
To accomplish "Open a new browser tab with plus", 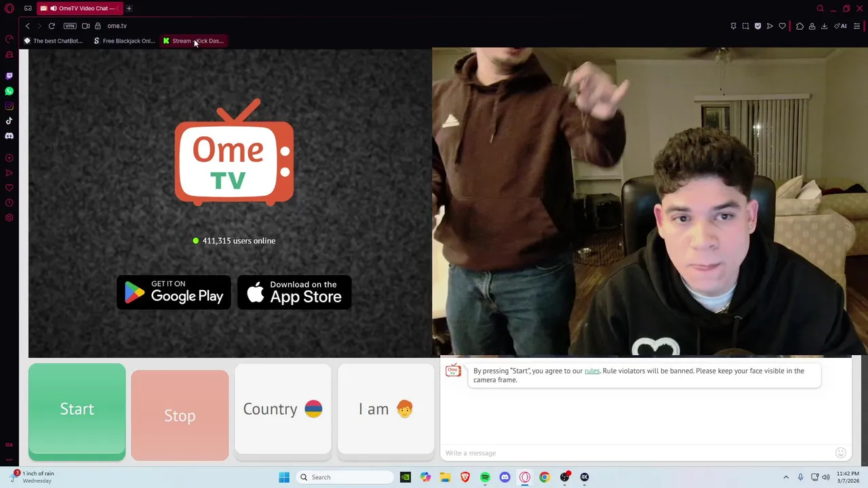I will click(x=129, y=9).
